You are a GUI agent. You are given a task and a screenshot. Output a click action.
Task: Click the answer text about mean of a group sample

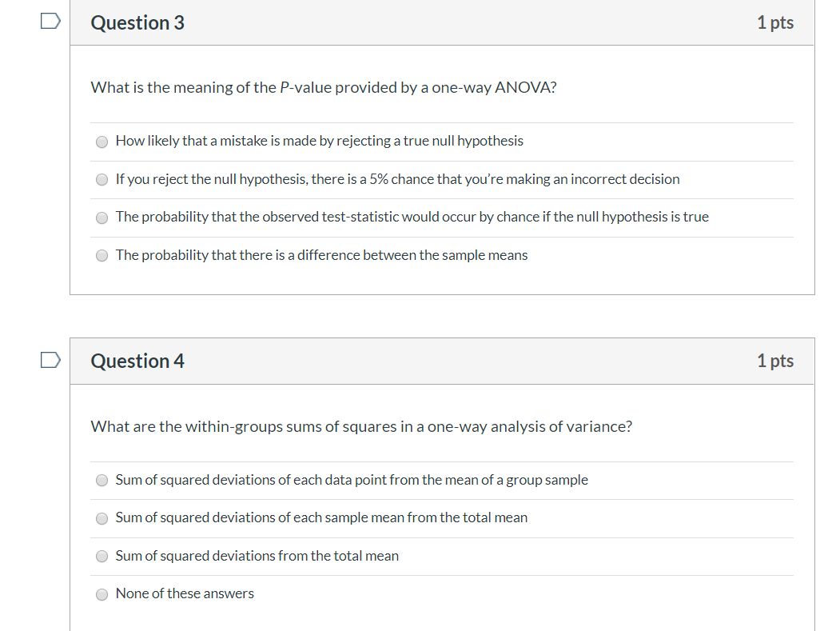(352, 480)
